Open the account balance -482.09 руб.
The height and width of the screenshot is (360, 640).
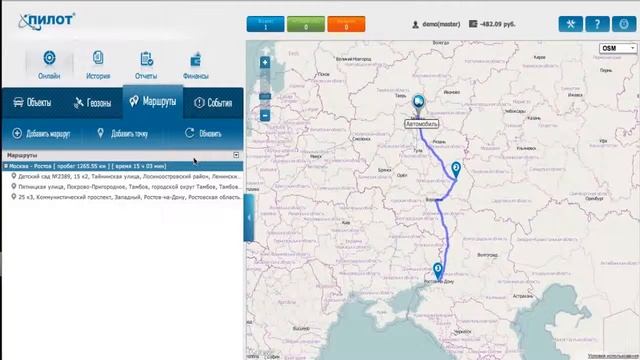pyautogui.click(x=492, y=24)
